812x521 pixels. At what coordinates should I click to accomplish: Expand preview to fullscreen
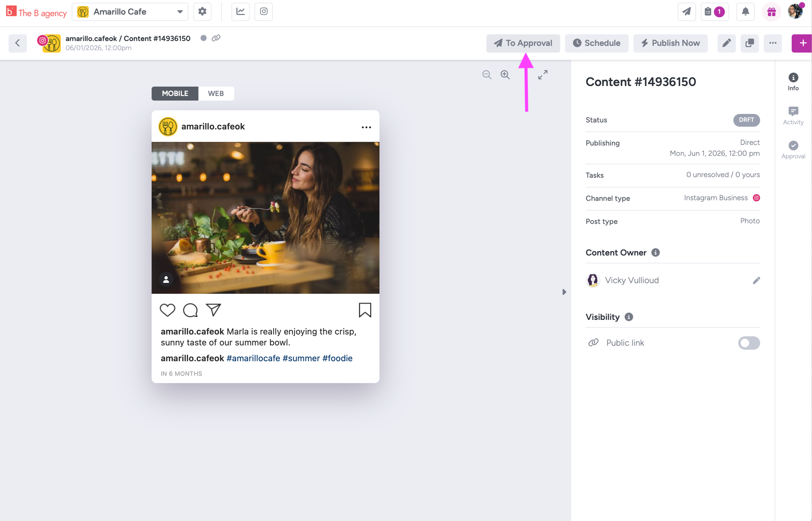(x=543, y=74)
